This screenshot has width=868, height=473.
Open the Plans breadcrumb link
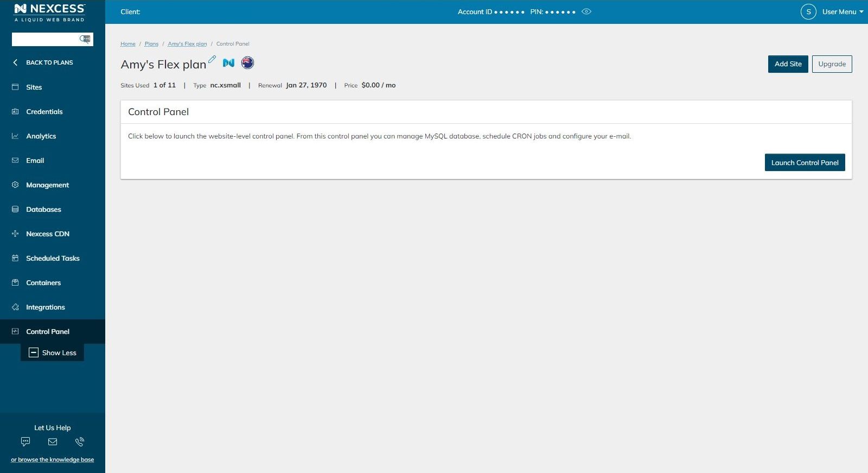tap(151, 44)
